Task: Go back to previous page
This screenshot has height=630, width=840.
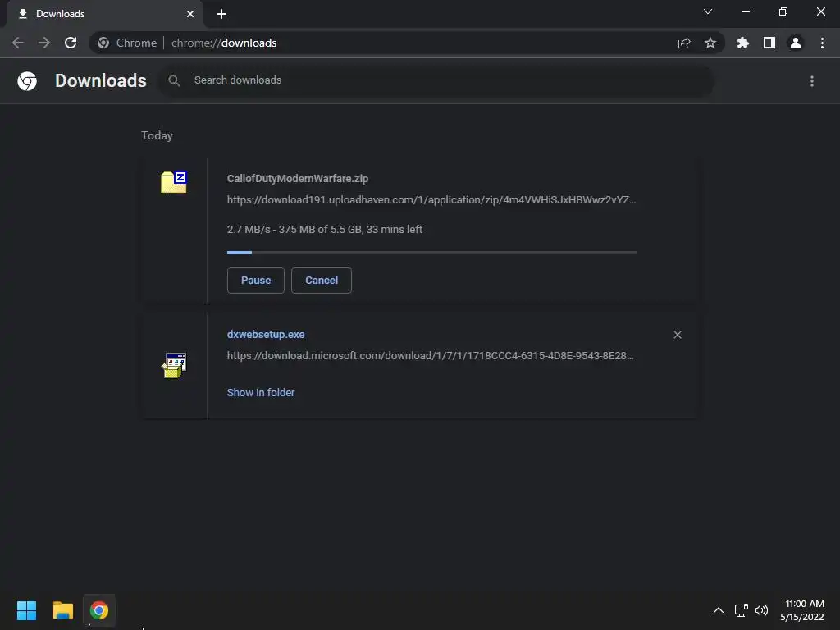Action: 18,43
